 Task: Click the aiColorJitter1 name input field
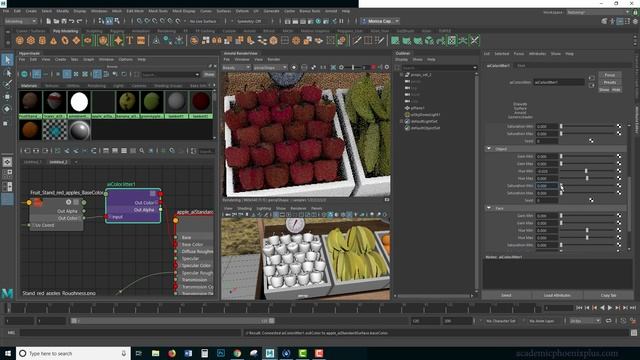(559, 82)
